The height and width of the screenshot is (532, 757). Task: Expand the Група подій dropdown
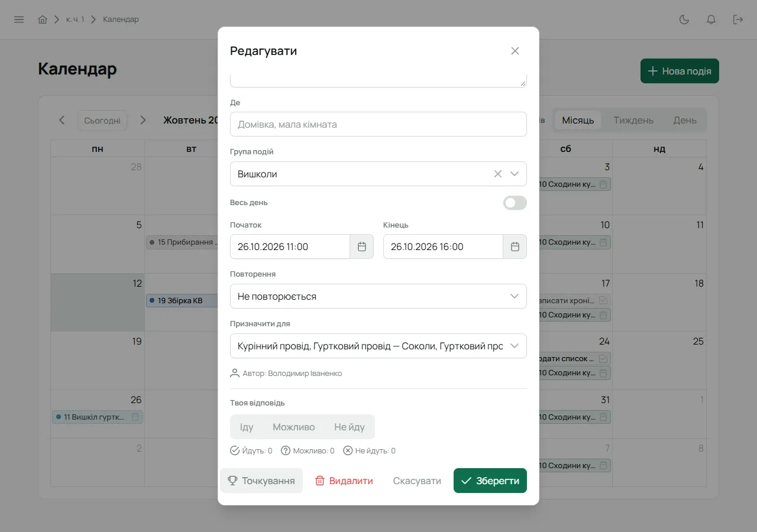pyautogui.click(x=515, y=174)
